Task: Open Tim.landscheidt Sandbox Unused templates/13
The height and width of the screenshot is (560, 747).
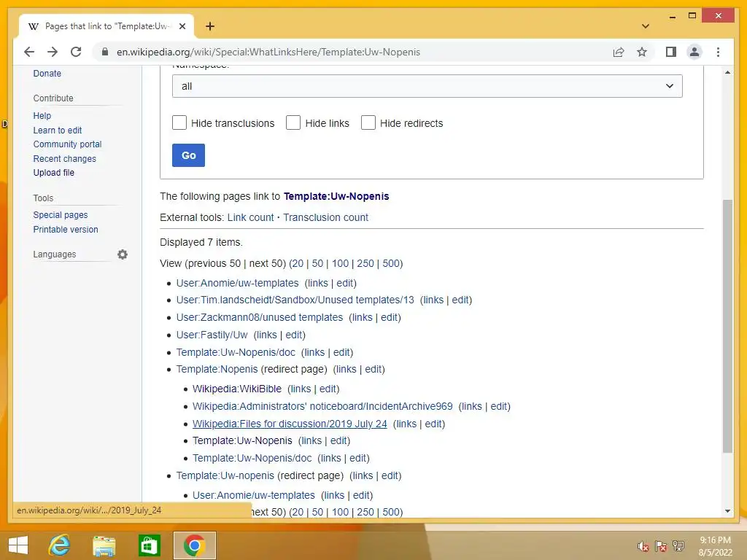Action: (x=295, y=300)
